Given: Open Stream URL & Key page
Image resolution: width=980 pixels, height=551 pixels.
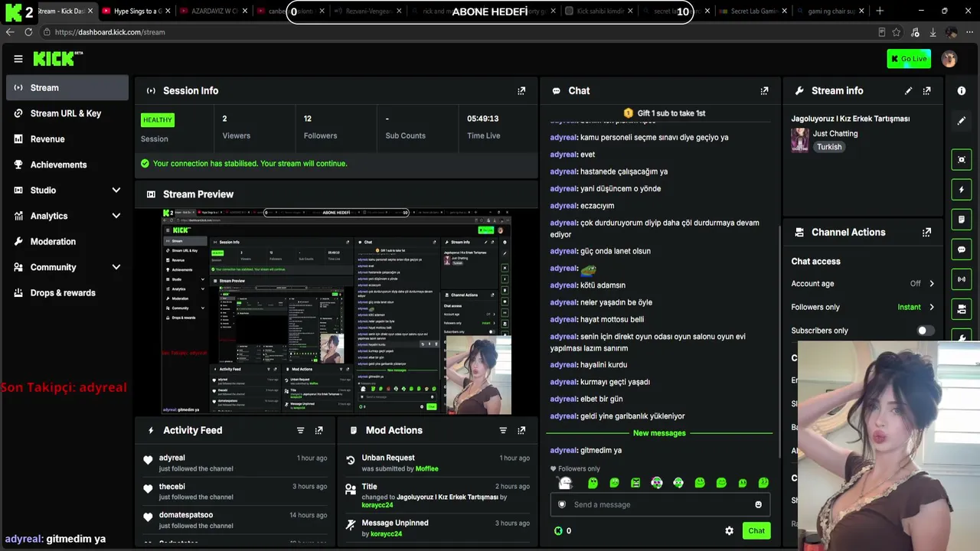Looking at the screenshot, I should point(67,113).
